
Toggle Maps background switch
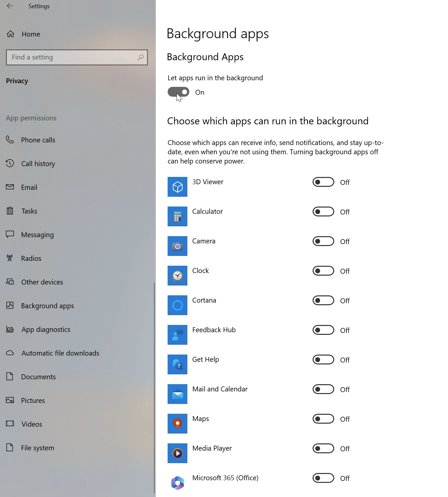click(323, 419)
